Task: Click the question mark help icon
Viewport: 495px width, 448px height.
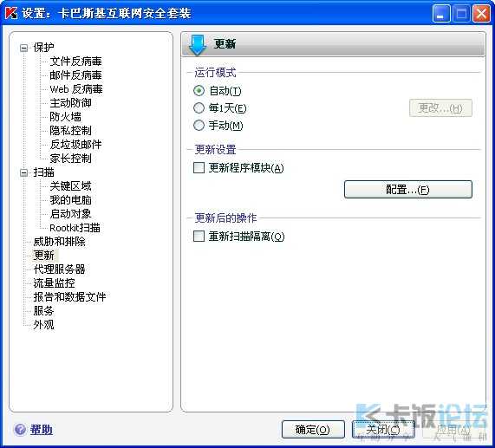Action: (x=20, y=430)
